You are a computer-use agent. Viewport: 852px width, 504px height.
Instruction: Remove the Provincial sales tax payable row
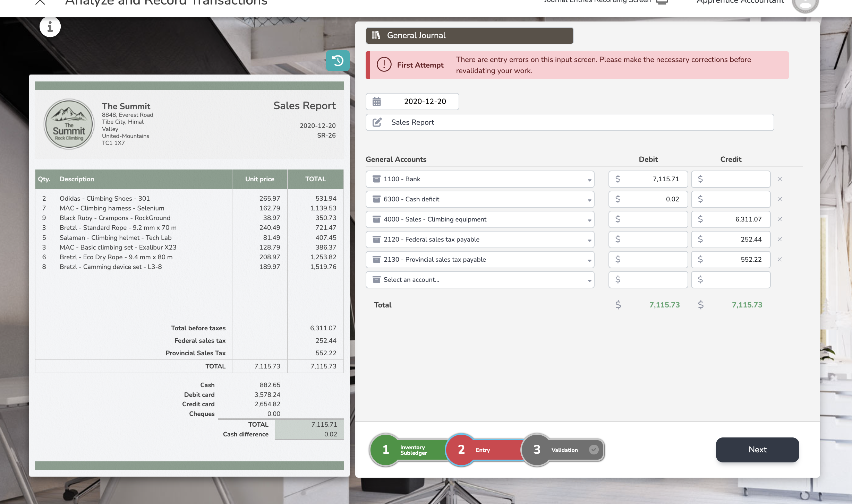point(779,260)
